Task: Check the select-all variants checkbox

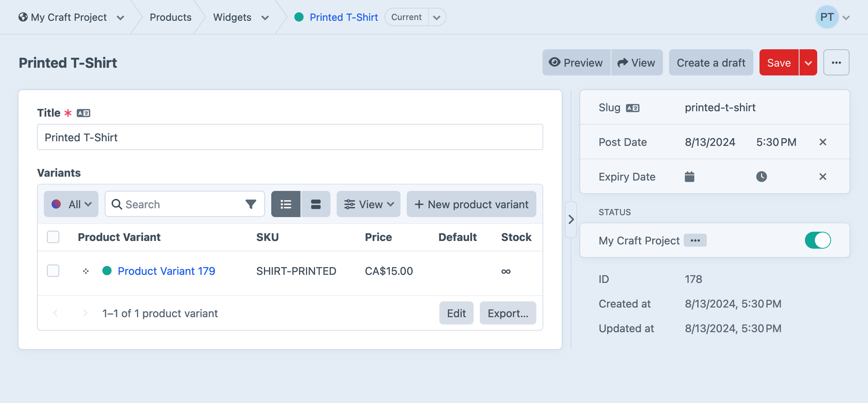Action: coord(53,237)
